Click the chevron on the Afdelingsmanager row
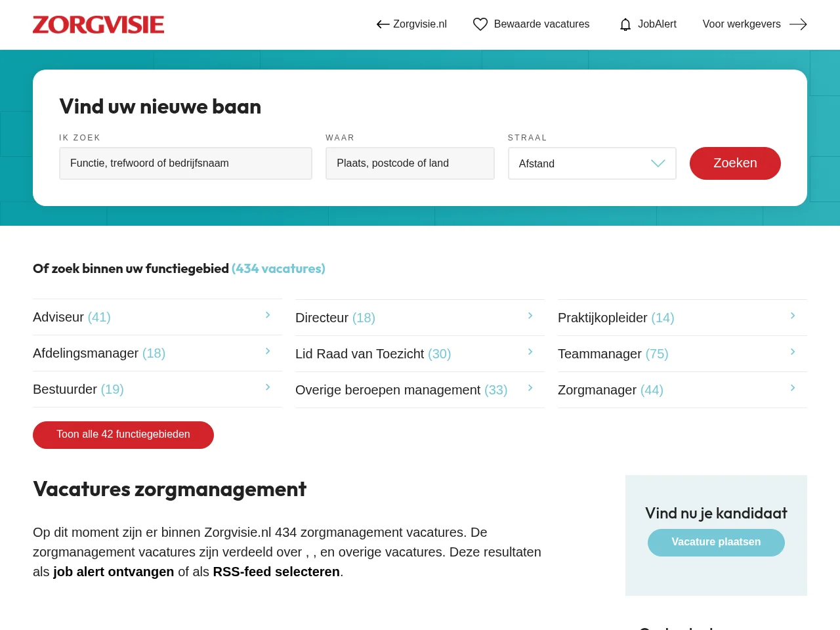Screen dimensions: 840x630 click(x=268, y=351)
